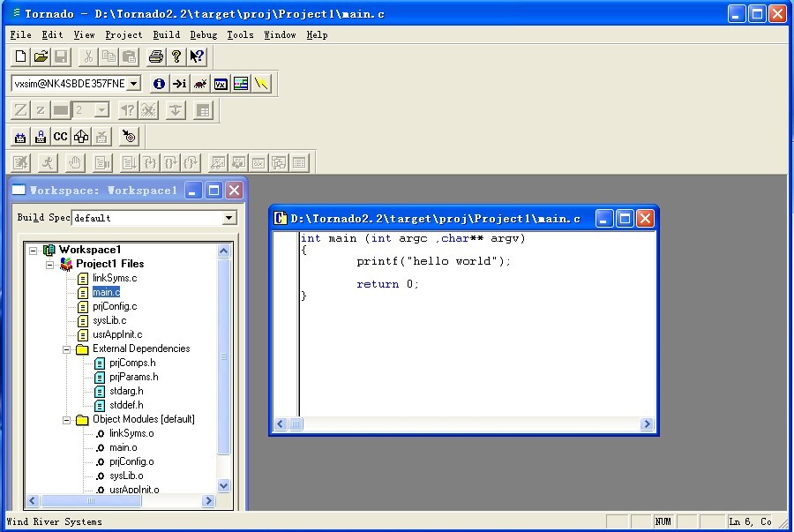This screenshot has height=532, width=794.
Task: Select prjComps.h header file
Action: (x=132, y=363)
